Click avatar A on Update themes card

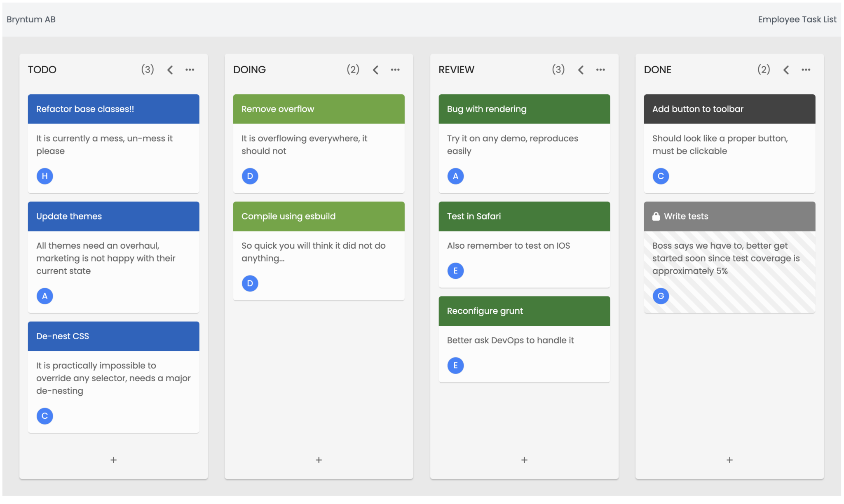(x=45, y=296)
